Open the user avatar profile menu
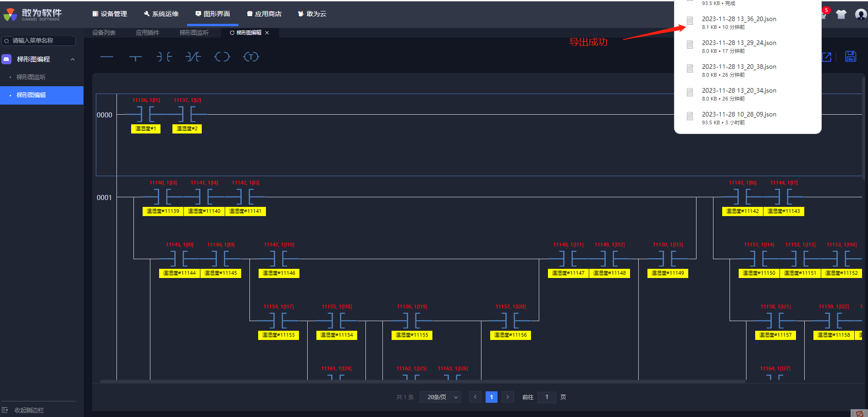Image resolution: width=868 pixels, height=417 pixels. [x=861, y=14]
